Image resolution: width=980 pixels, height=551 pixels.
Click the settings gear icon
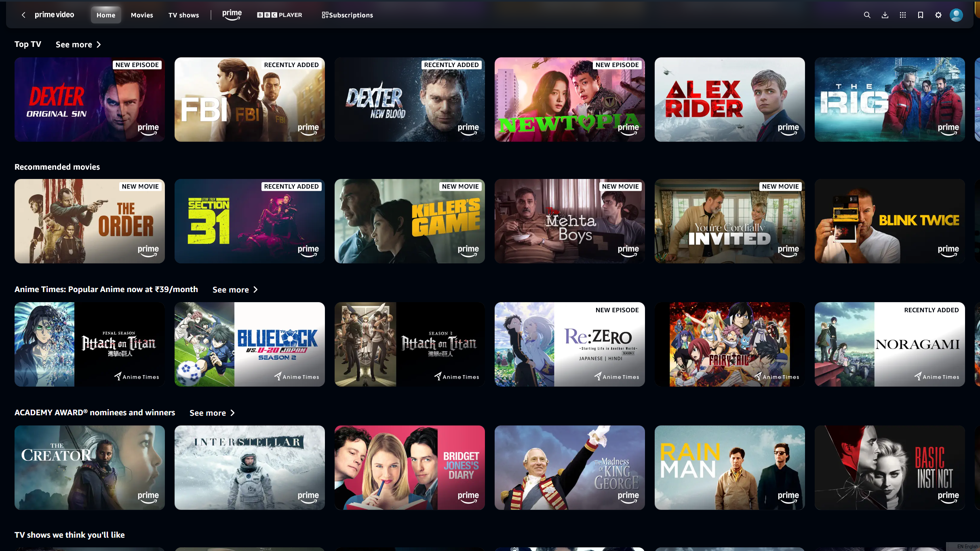938,15
